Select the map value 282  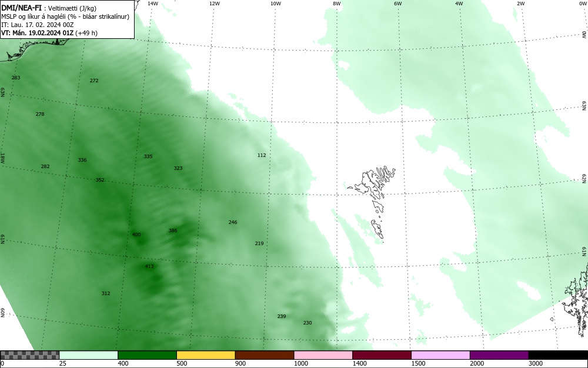(x=45, y=166)
